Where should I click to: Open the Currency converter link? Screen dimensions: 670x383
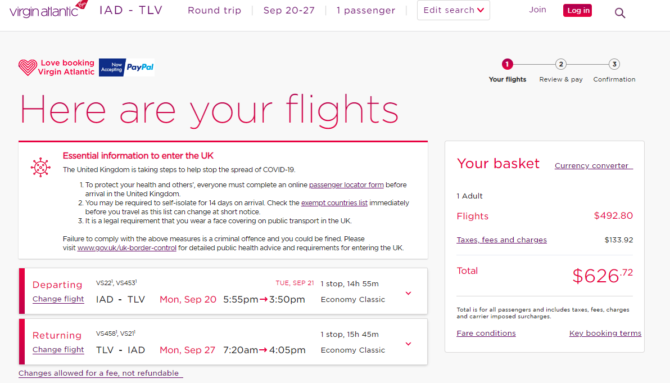[594, 165]
